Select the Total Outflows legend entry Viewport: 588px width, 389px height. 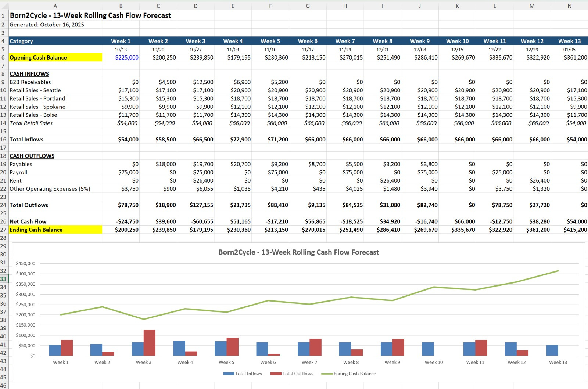pos(292,374)
